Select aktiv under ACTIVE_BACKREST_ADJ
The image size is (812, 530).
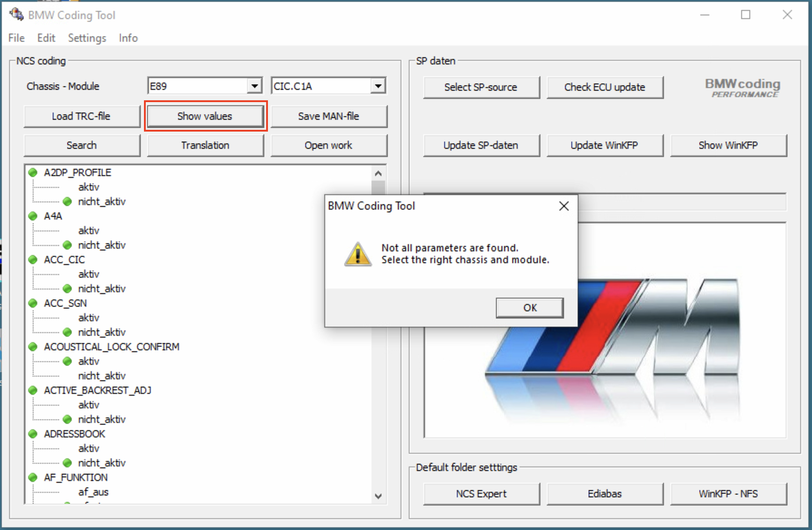89,405
